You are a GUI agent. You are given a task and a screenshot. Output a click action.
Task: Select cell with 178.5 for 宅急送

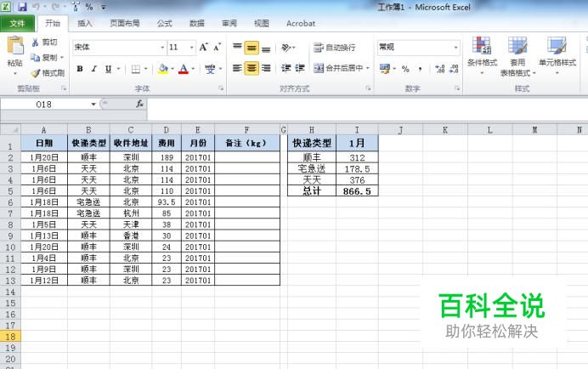(x=357, y=168)
